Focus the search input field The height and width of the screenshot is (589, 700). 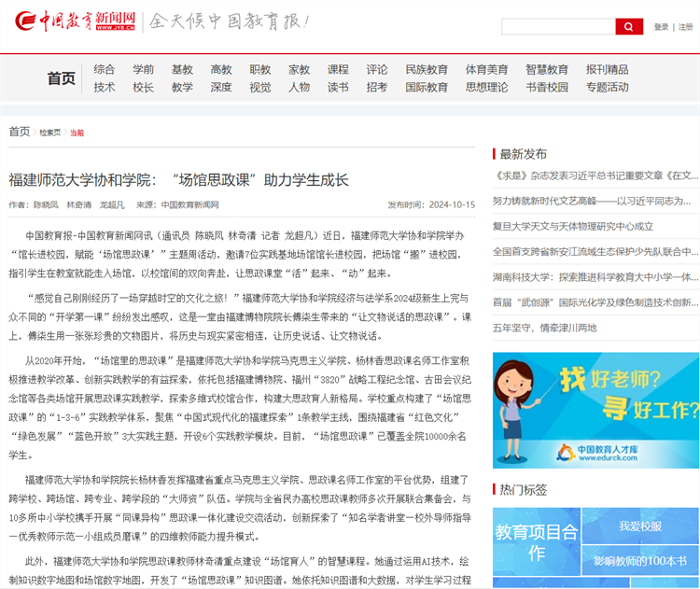(558, 27)
